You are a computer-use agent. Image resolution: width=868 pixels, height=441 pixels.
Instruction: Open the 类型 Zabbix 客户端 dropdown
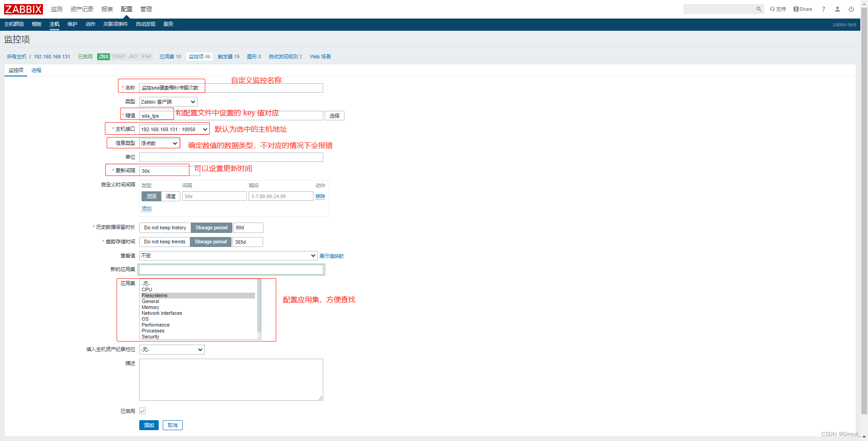168,102
